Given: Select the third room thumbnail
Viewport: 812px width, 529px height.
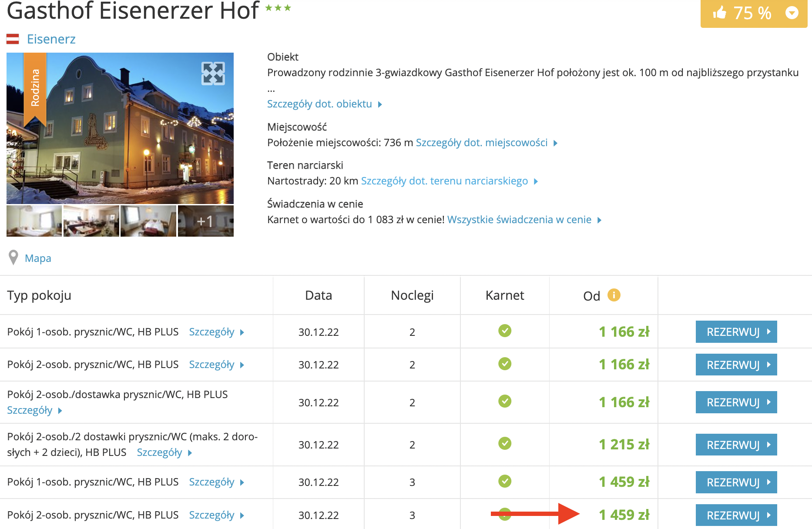Looking at the screenshot, I should pyautogui.click(x=148, y=221).
